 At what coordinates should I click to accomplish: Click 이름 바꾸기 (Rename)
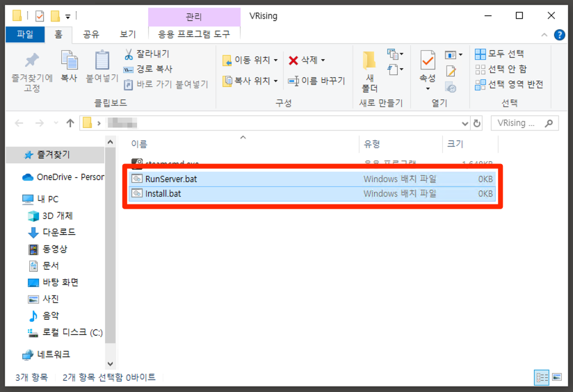[316, 81]
